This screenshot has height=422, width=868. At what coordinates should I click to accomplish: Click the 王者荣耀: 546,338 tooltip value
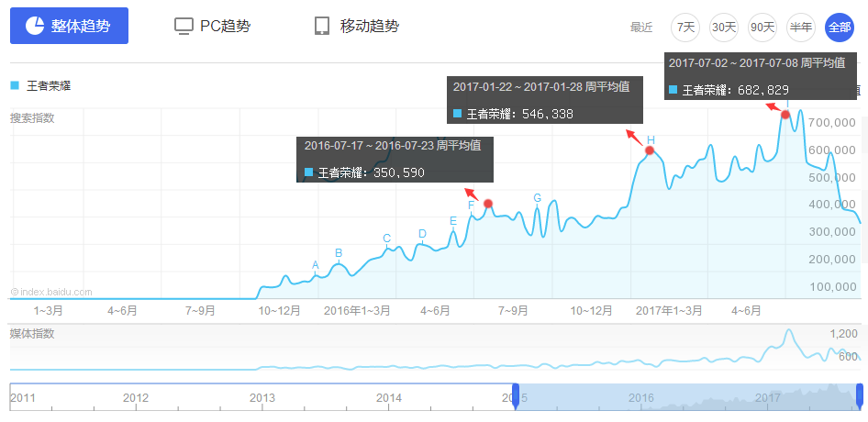pos(513,114)
